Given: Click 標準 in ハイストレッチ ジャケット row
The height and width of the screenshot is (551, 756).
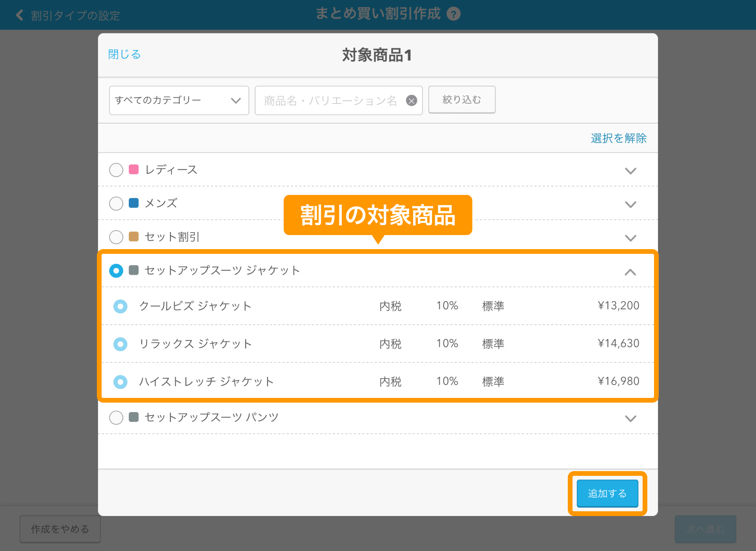Looking at the screenshot, I should point(493,381).
